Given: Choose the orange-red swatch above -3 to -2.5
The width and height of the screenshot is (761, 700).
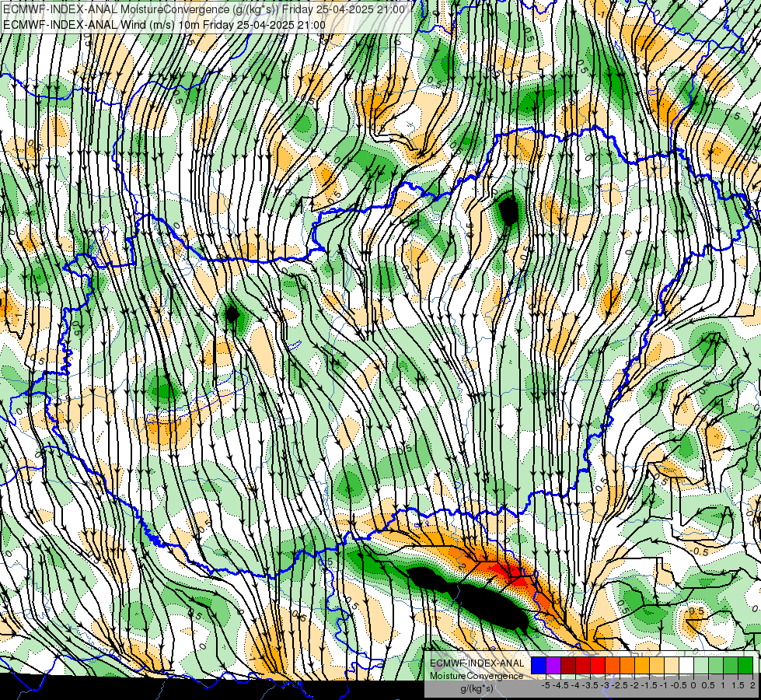Looking at the screenshot, I should click(x=613, y=666).
